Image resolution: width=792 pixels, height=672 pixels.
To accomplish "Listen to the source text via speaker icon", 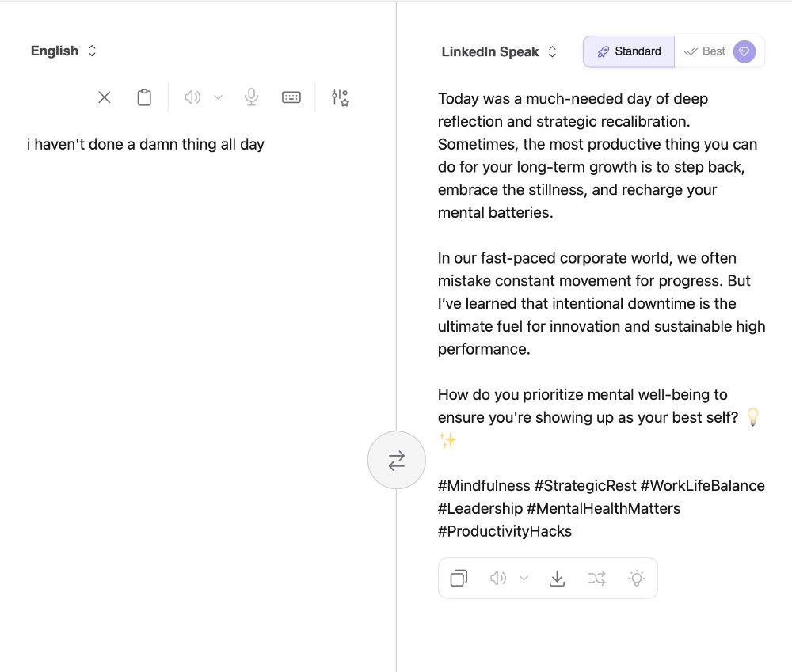I will (x=192, y=97).
